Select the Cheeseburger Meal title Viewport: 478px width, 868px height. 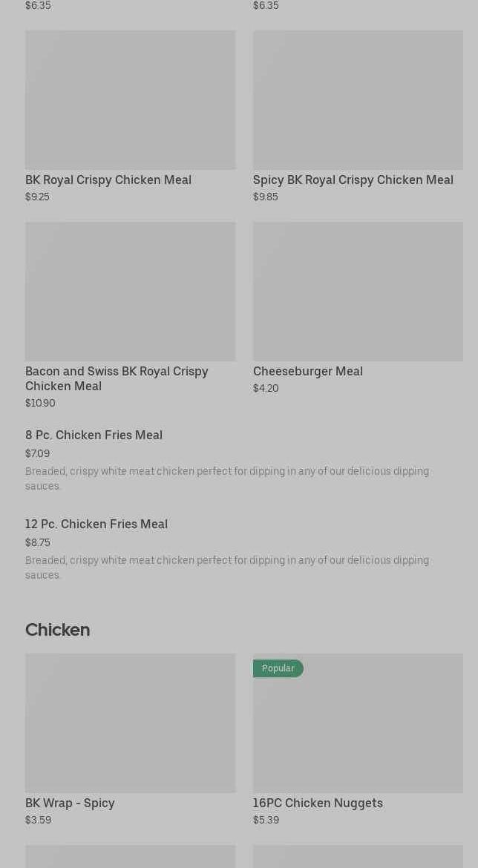click(x=307, y=371)
